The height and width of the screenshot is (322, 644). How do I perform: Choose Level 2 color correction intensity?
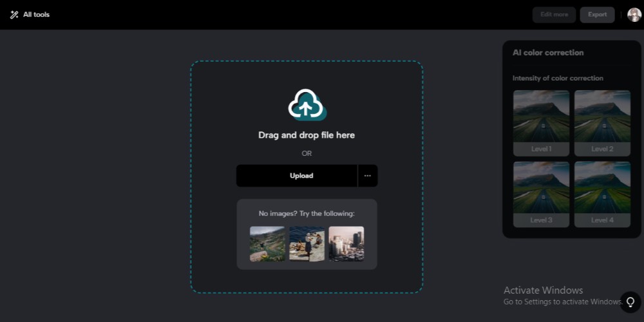(x=602, y=123)
